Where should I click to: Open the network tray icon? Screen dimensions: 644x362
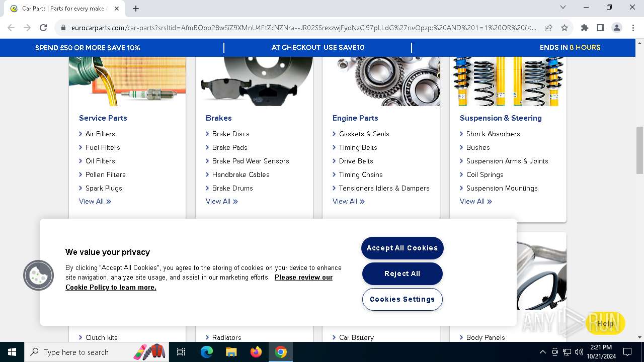click(x=567, y=352)
